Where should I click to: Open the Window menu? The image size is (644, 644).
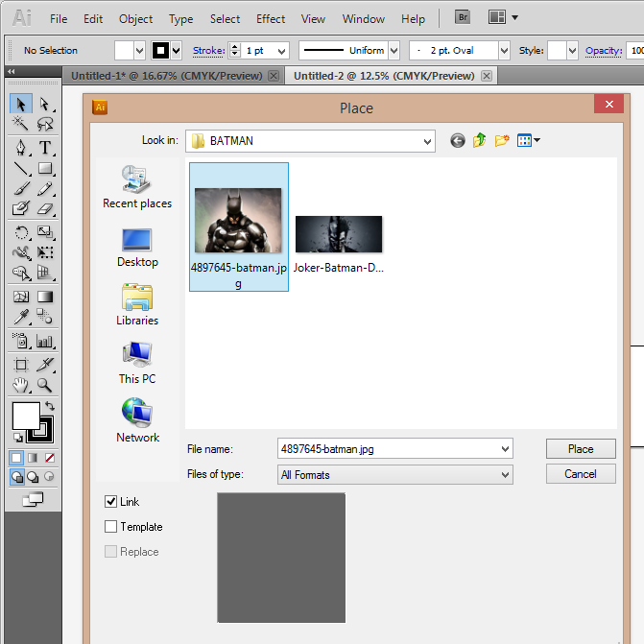point(364,19)
